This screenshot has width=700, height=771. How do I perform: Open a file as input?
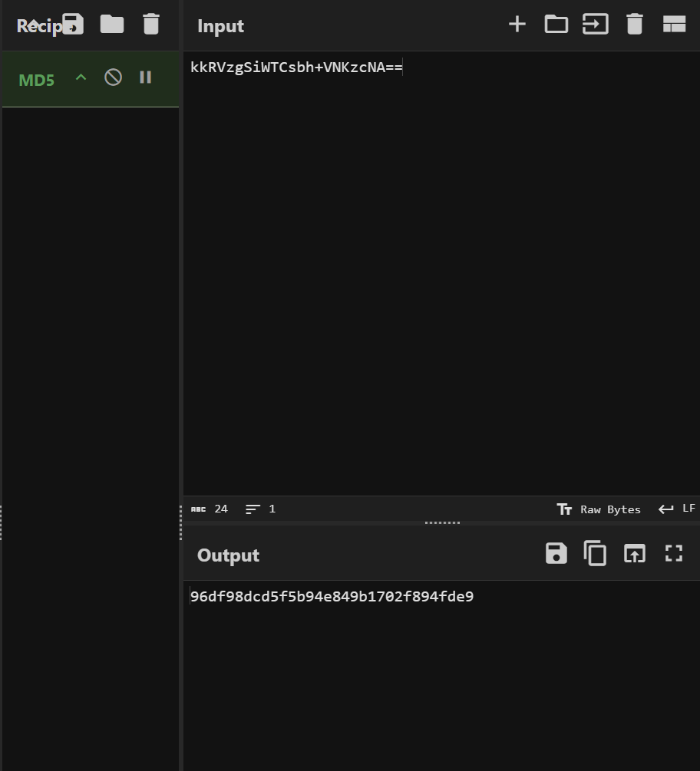point(595,25)
